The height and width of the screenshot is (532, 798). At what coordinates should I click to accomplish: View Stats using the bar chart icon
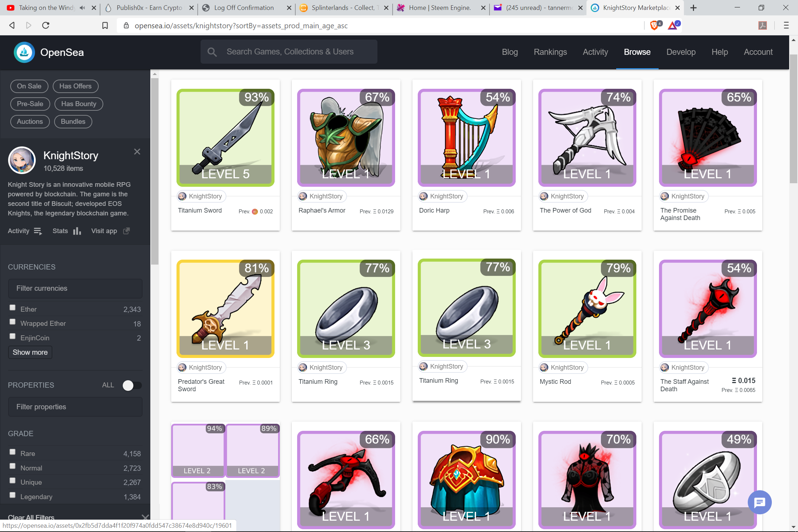[77, 231]
